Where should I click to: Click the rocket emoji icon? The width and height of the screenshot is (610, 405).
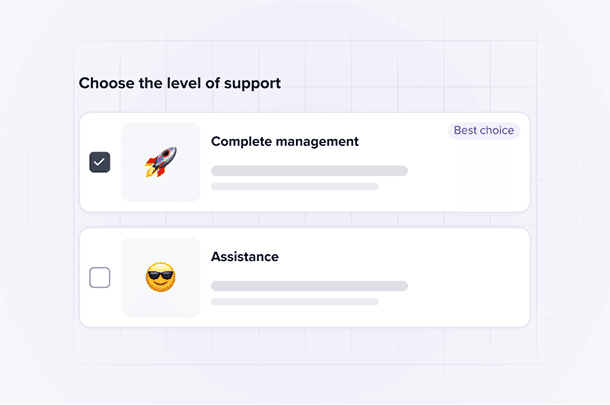[160, 162]
